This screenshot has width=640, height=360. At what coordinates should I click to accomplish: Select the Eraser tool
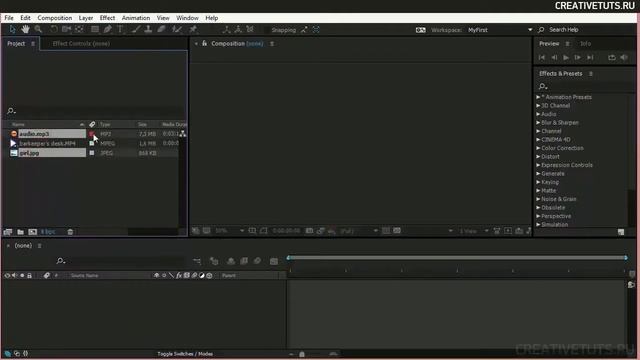coord(161,29)
